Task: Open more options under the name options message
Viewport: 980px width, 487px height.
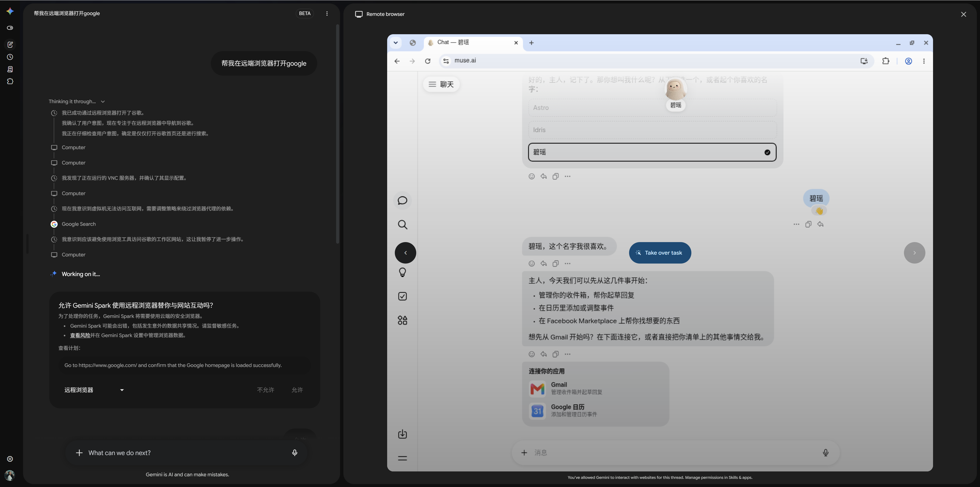Action: pos(568,176)
